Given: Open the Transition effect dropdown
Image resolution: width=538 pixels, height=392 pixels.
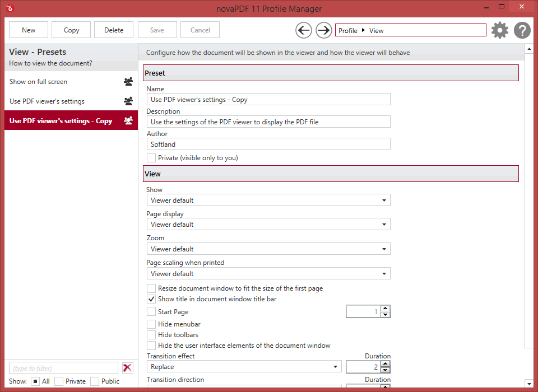Looking at the screenshot, I should tap(244, 367).
